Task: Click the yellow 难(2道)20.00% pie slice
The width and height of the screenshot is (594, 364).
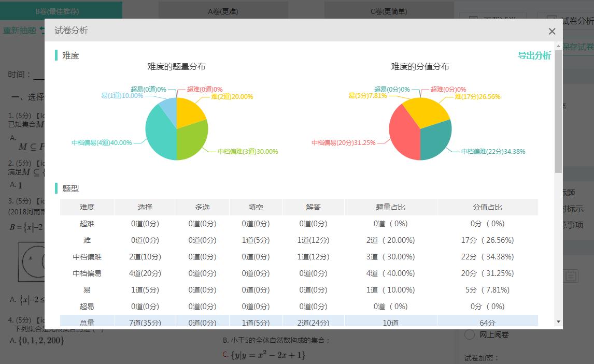Action: point(189,111)
